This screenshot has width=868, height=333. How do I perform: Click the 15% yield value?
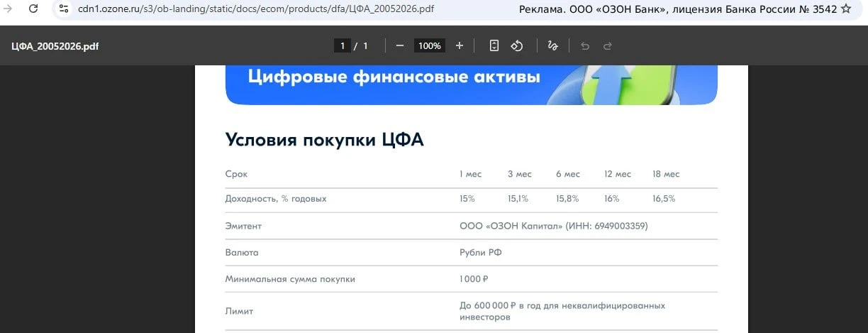(467, 199)
